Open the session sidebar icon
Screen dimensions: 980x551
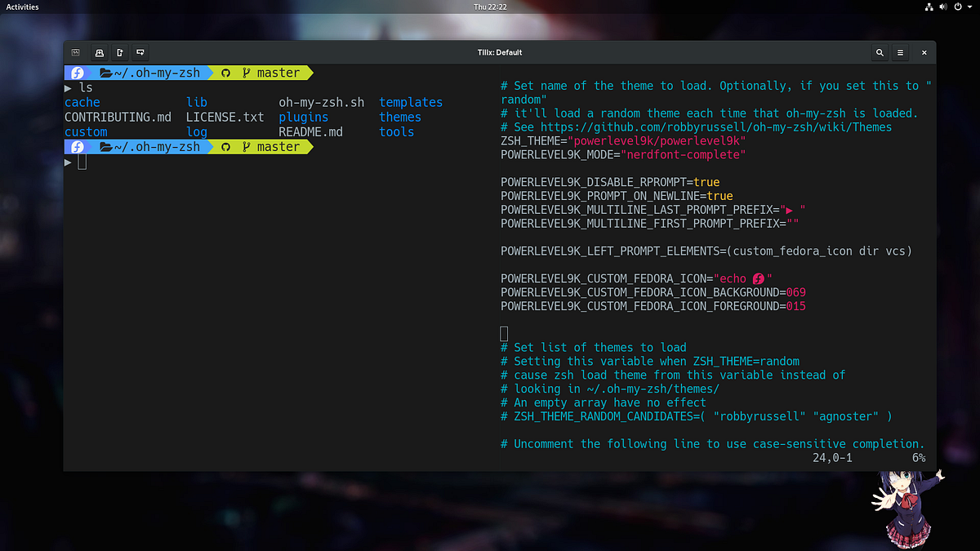pyautogui.click(x=75, y=52)
